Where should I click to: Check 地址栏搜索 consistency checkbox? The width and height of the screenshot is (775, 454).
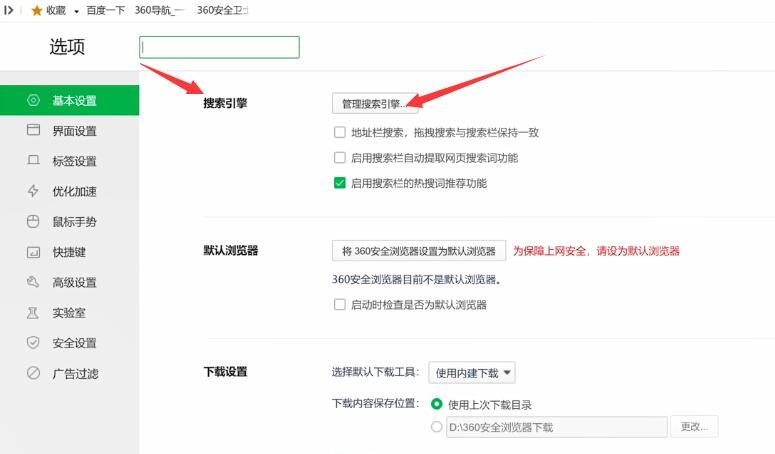[x=340, y=132]
